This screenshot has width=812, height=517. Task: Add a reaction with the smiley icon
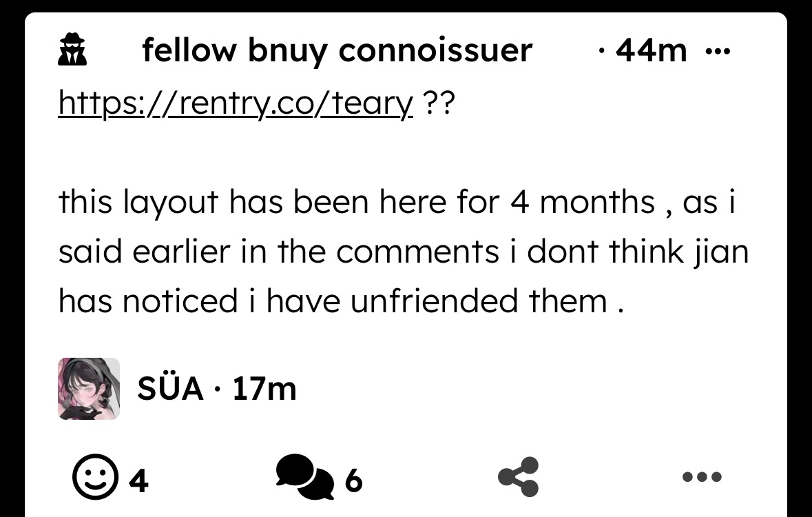(94, 476)
